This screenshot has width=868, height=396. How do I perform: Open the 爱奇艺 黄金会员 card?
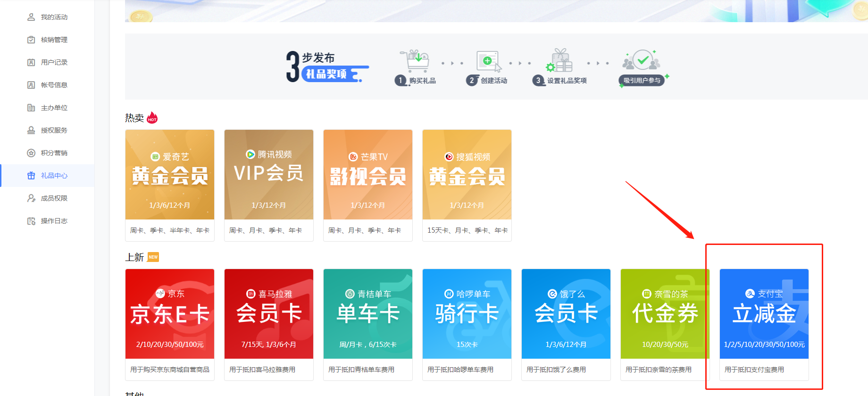point(170,185)
